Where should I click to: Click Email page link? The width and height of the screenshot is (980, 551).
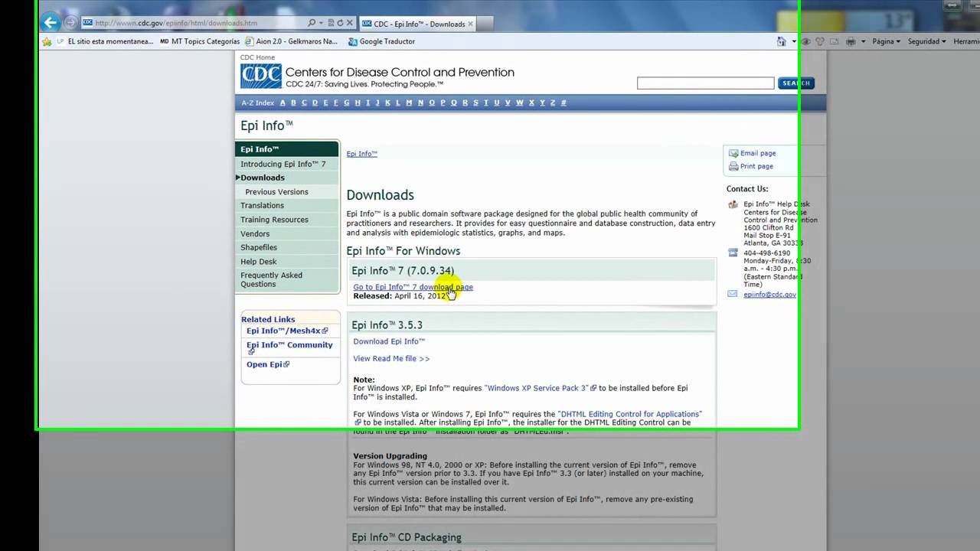(x=758, y=153)
